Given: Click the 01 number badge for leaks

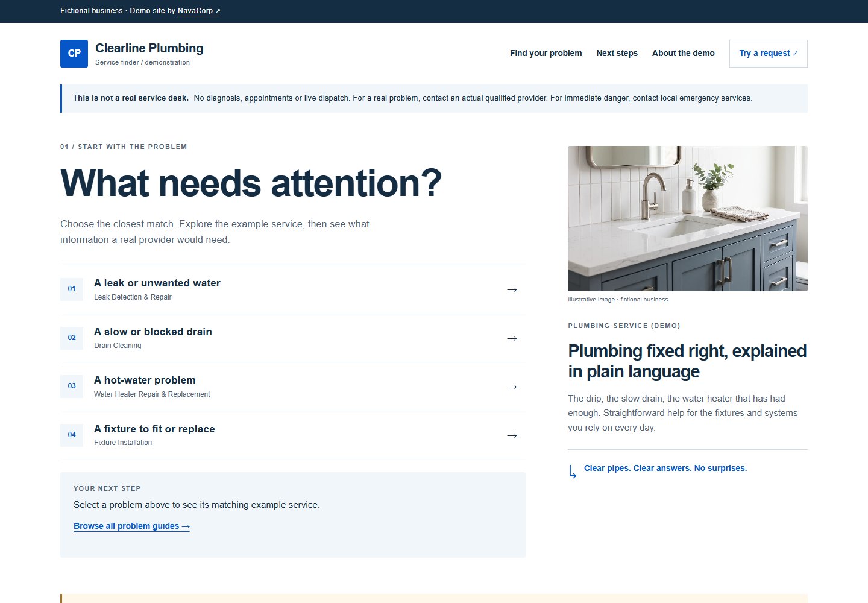Looking at the screenshot, I should click(x=72, y=289).
